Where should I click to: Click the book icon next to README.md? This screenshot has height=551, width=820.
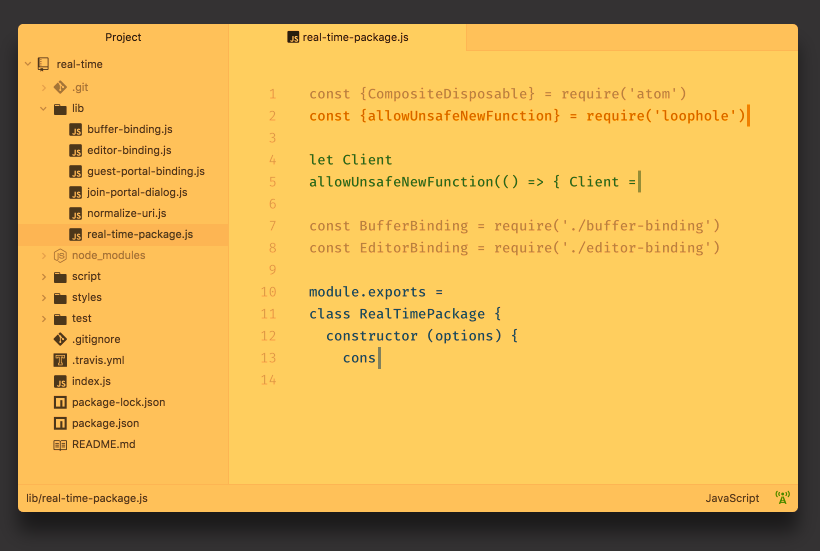coord(60,444)
